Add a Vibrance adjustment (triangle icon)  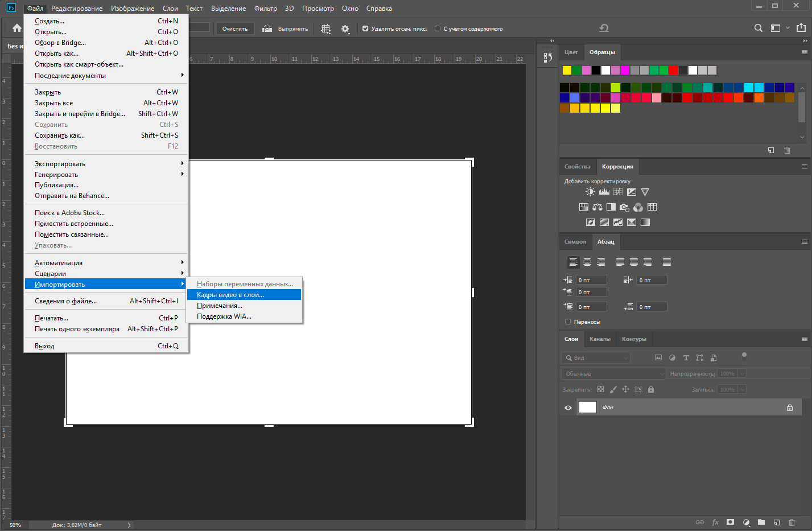click(x=645, y=192)
